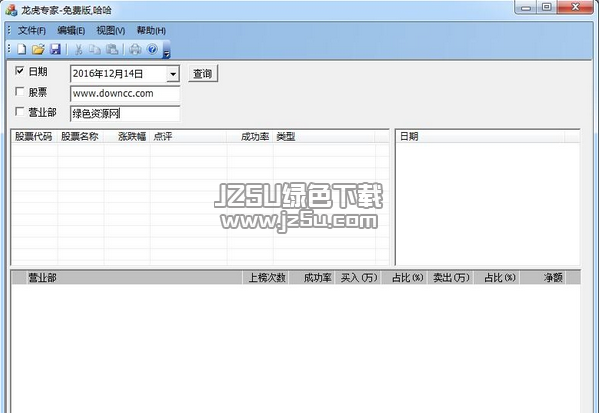The image size is (599, 413).
Task: Click the Paste clipboard toolbar icon
Action: (112, 49)
